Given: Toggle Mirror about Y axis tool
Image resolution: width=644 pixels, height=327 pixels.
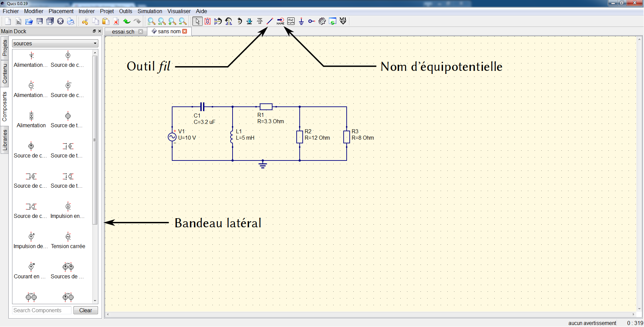Looking at the screenshot, I should pos(229,21).
